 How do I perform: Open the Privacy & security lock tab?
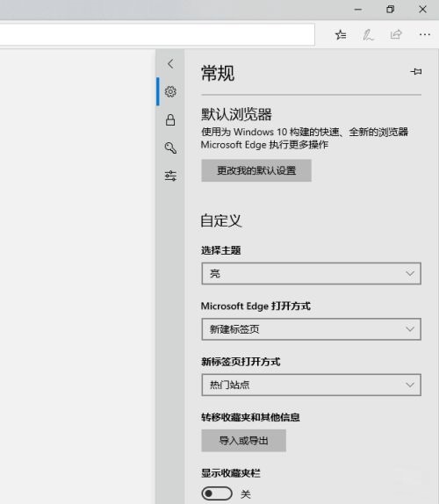tap(170, 120)
